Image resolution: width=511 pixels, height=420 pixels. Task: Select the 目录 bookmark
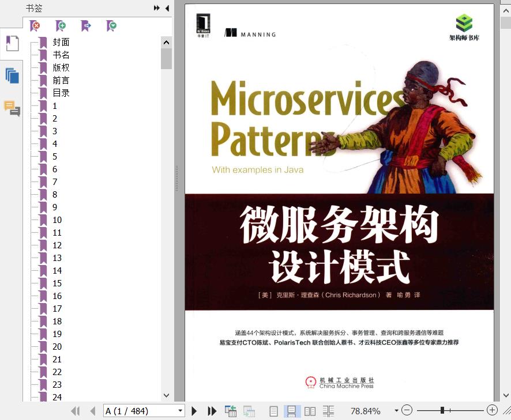(x=61, y=93)
